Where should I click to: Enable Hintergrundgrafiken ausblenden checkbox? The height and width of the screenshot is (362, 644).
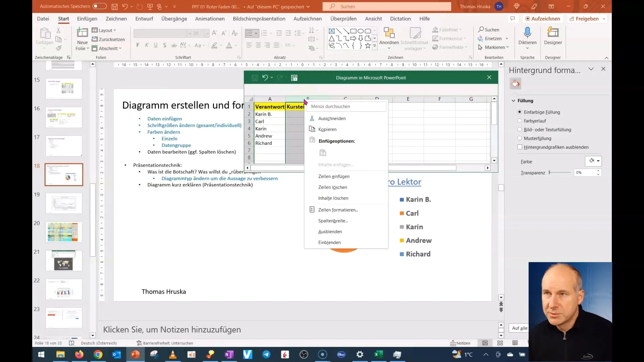point(520,147)
